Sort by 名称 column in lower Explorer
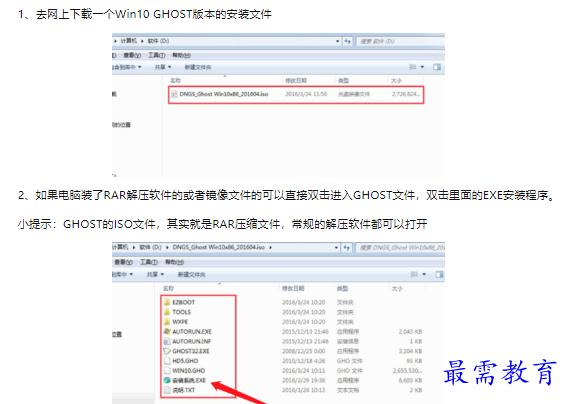 pyautogui.click(x=168, y=288)
